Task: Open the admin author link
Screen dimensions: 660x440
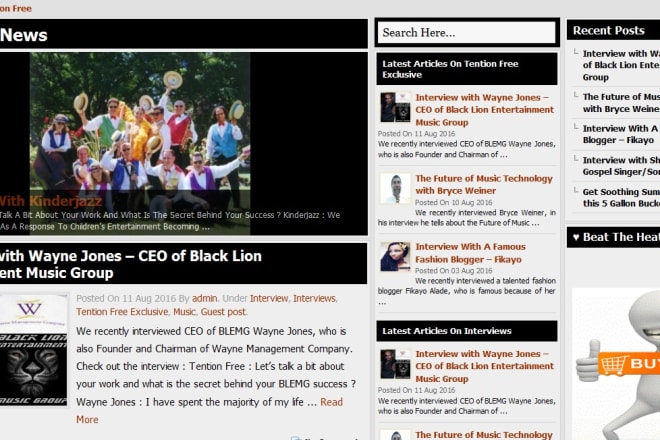Action: point(205,299)
